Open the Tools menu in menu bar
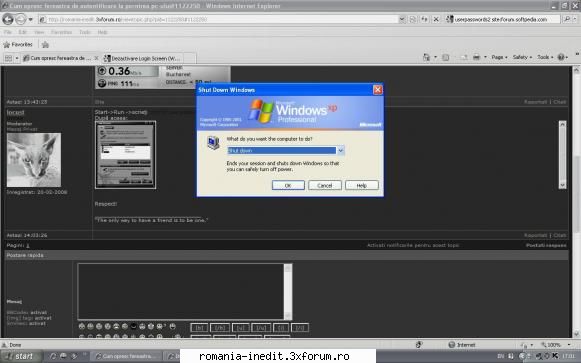Viewport: 581px width, 363px height. pos(85,32)
